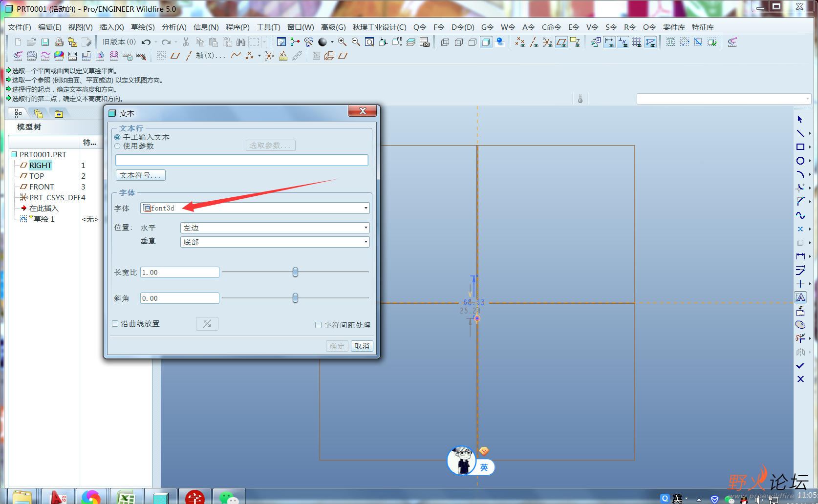The width and height of the screenshot is (818, 504).
Task: Select the wireframe display style icon
Action: 445,42
